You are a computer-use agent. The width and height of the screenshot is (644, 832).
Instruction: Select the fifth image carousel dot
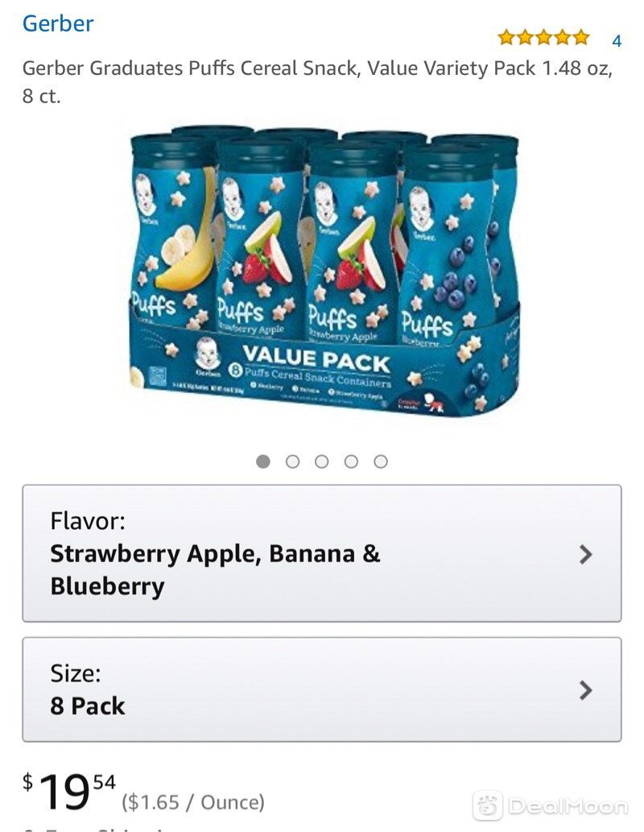[380, 462]
